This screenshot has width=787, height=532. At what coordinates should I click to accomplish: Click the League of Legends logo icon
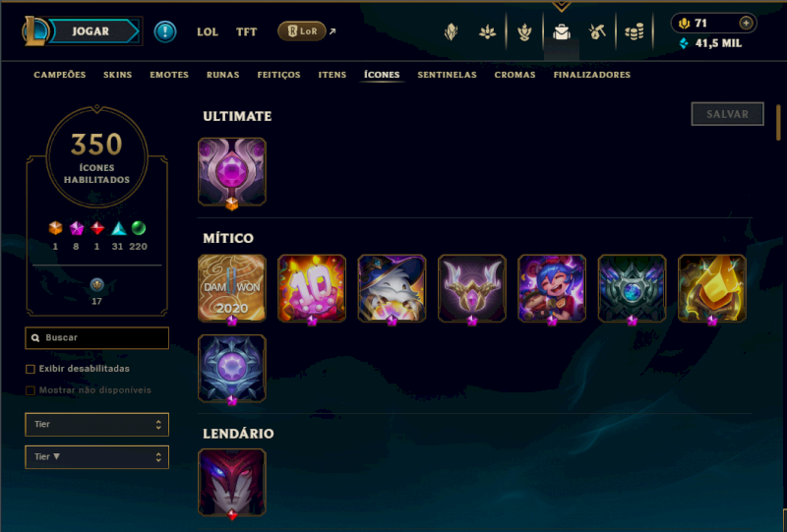[34, 31]
